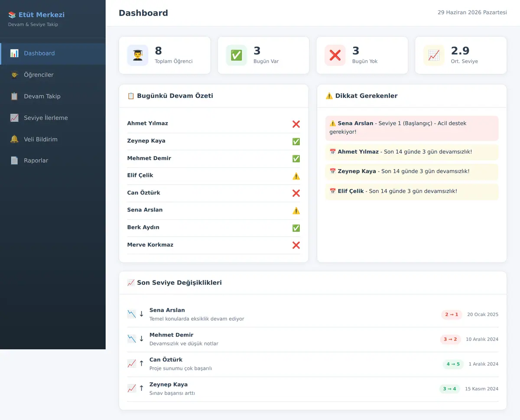The image size is (520, 420).
Task: Open Elif Çelik's absence warning alert
Action: coord(412,192)
